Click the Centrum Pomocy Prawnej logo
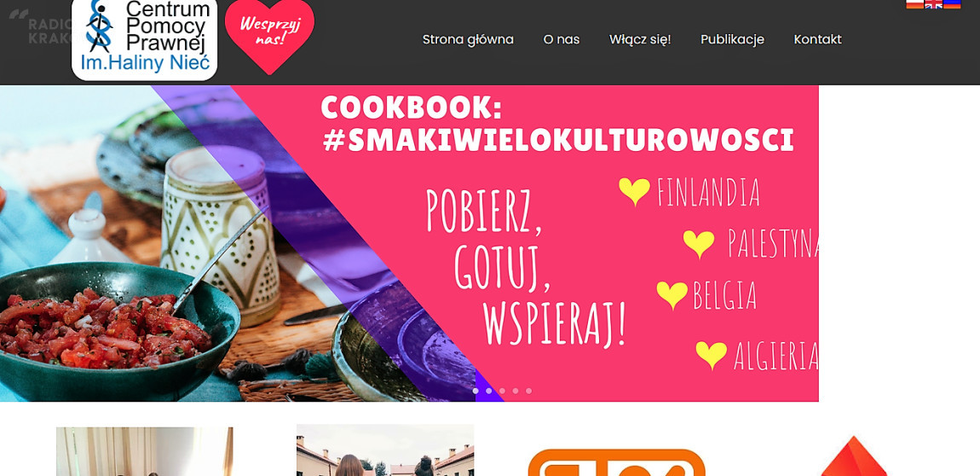 tap(144, 39)
